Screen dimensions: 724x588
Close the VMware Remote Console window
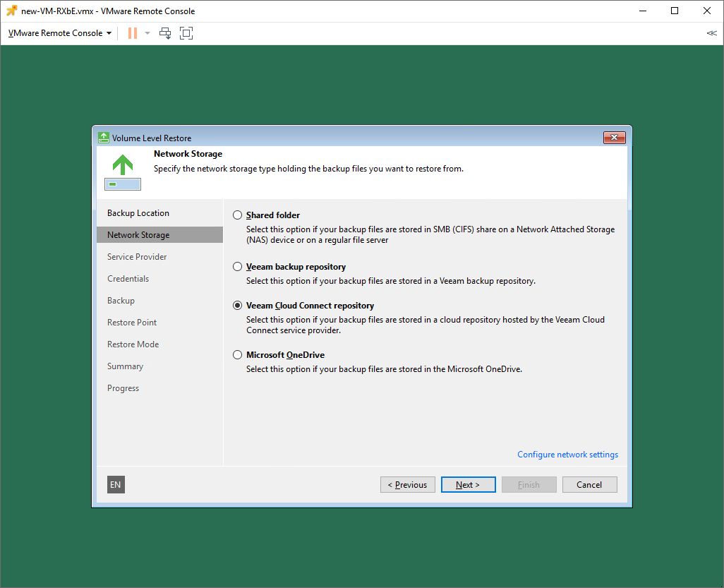(x=707, y=11)
